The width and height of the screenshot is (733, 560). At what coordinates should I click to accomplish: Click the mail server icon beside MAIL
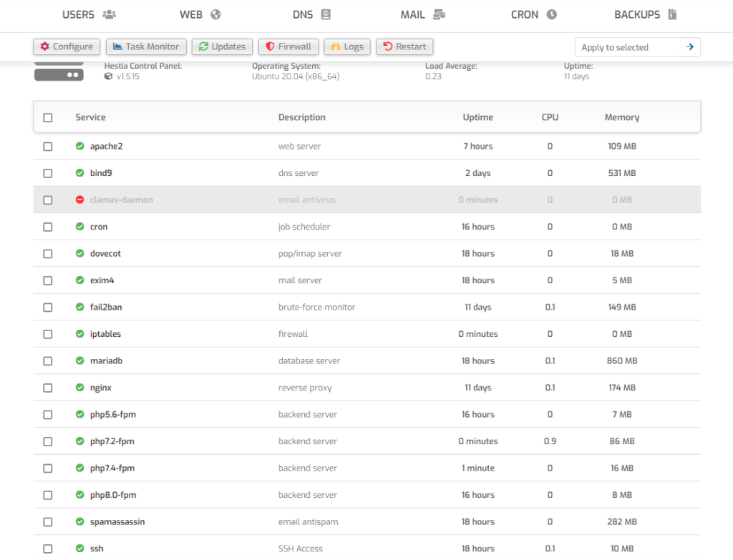[439, 14]
